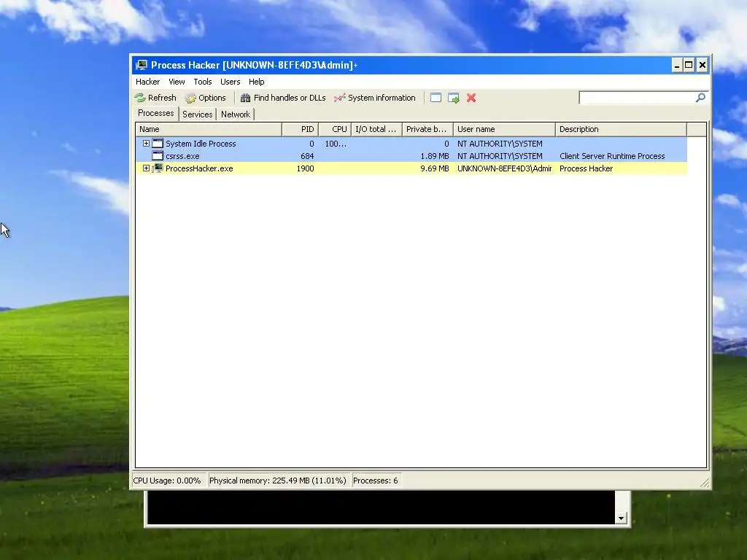This screenshot has width=747, height=560.
Task: Click the Process Hacker description cell
Action: coord(586,168)
